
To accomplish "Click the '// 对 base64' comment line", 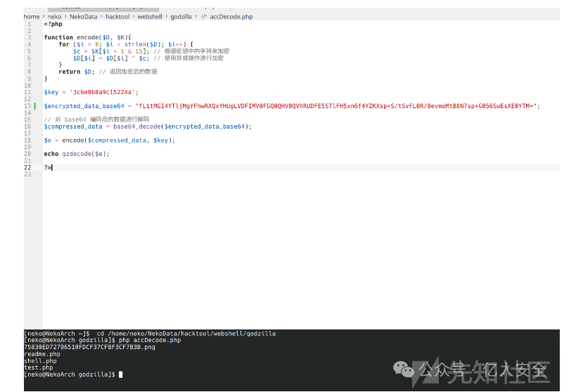I will (96, 119).
